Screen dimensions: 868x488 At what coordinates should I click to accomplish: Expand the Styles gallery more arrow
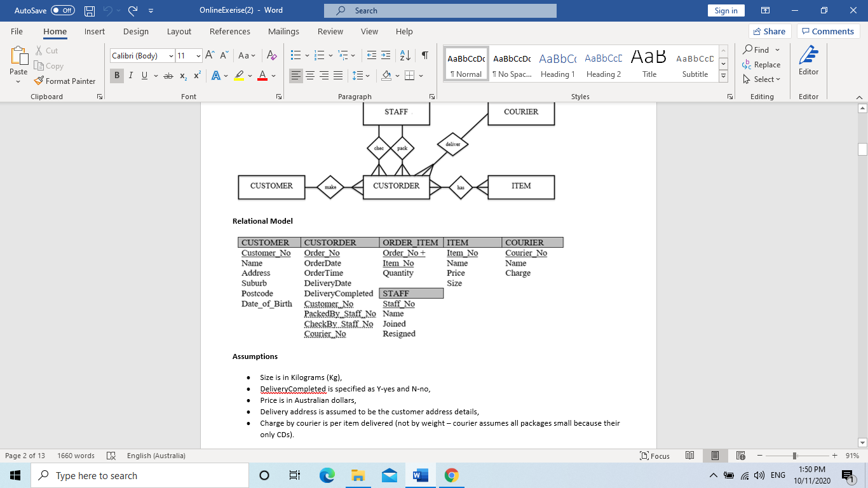[x=723, y=76]
